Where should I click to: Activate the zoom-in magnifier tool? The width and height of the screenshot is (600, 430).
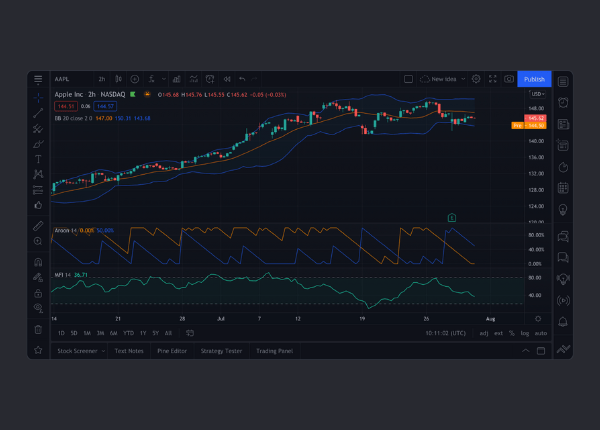coord(38,241)
